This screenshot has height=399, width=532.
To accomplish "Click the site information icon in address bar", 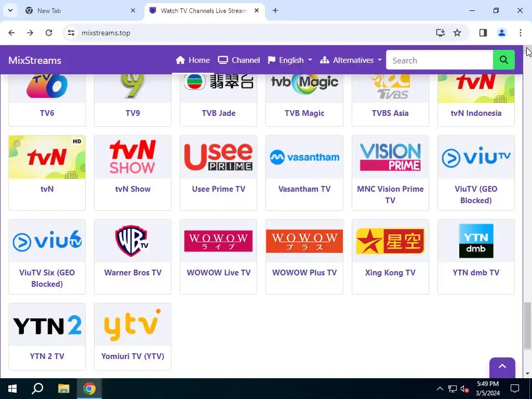I will [x=71, y=33].
